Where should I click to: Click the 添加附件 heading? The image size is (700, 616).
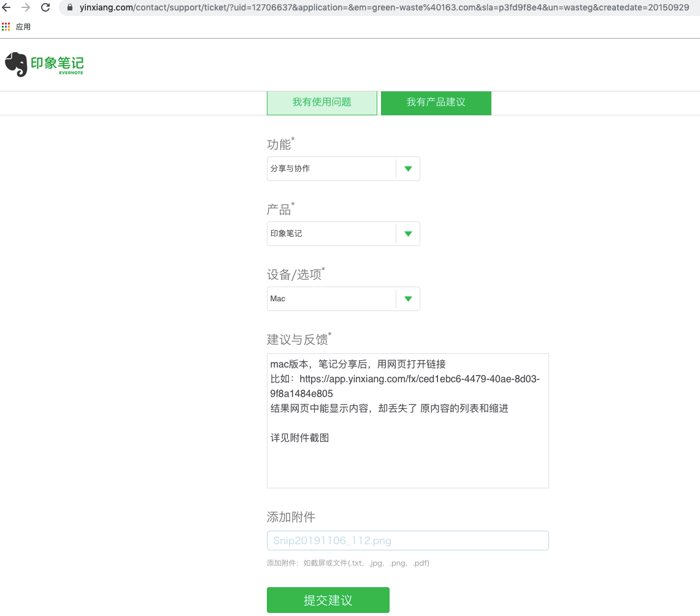click(x=291, y=517)
